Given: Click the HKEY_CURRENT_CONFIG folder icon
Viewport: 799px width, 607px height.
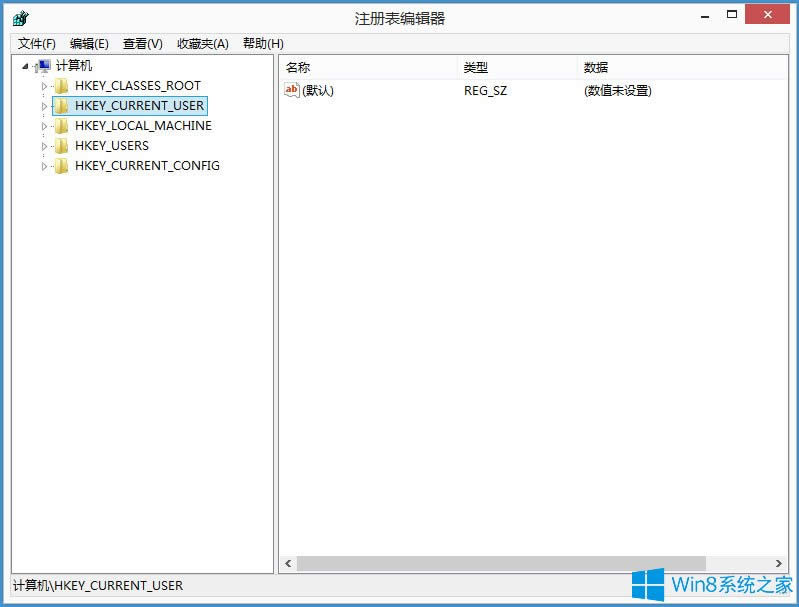Looking at the screenshot, I should (62, 166).
